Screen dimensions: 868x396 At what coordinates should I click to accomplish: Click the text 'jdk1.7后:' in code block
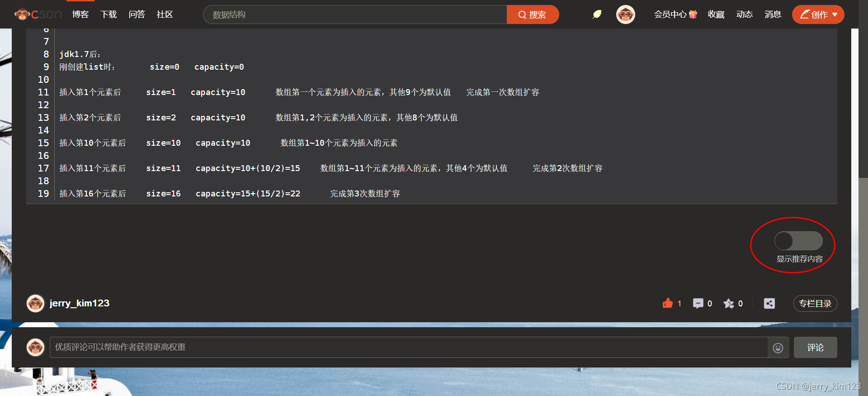[x=80, y=54]
